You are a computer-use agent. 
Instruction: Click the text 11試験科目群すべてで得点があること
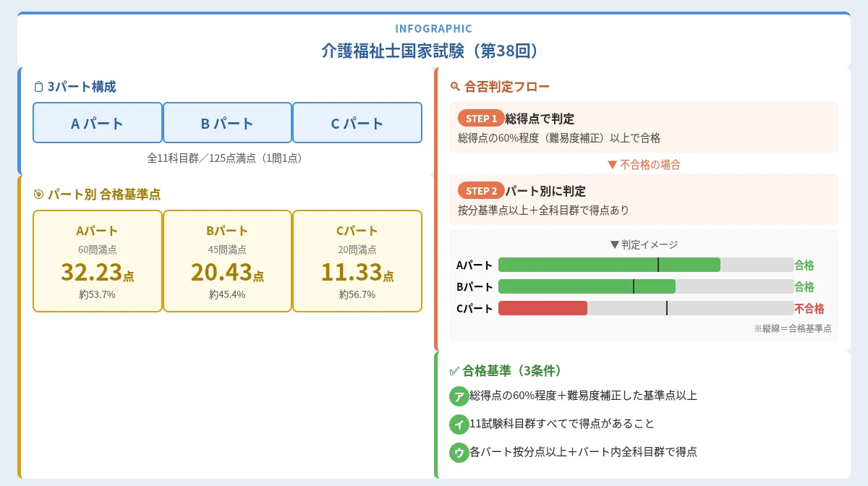(x=562, y=423)
